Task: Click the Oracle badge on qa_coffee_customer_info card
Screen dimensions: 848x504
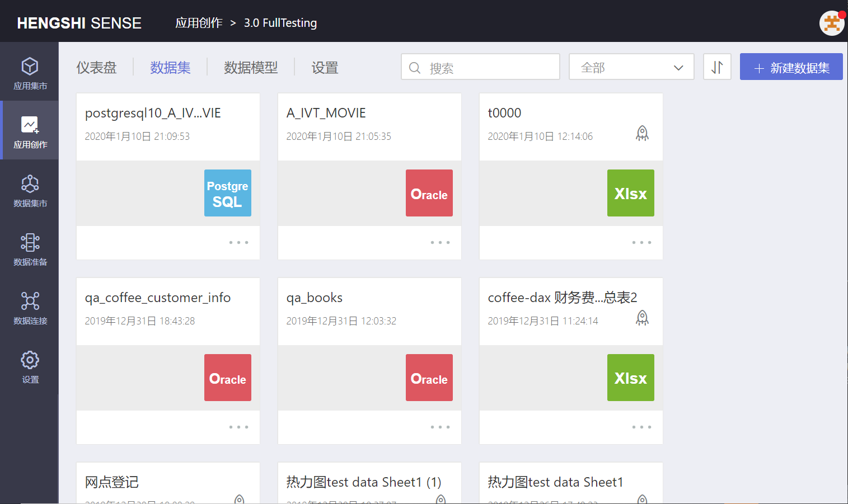Action: (x=228, y=378)
